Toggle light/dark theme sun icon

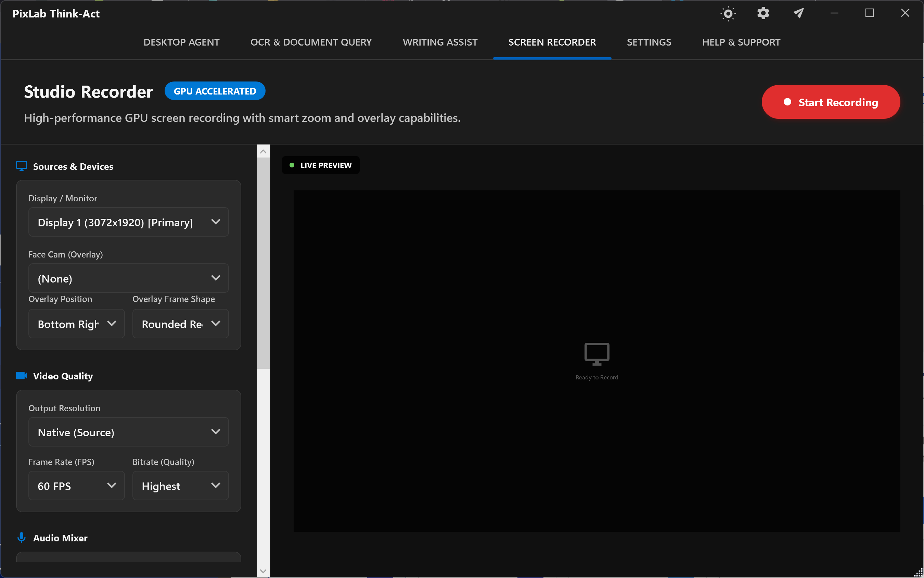(x=728, y=14)
